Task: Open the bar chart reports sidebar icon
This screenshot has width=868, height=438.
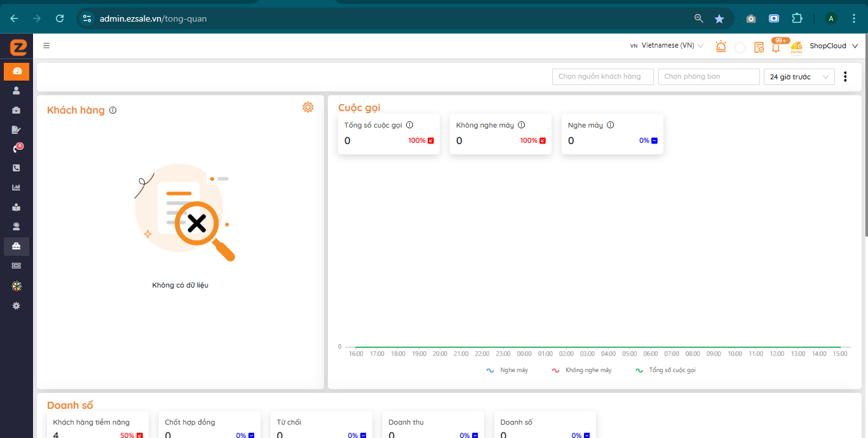Action: pyautogui.click(x=17, y=187)
